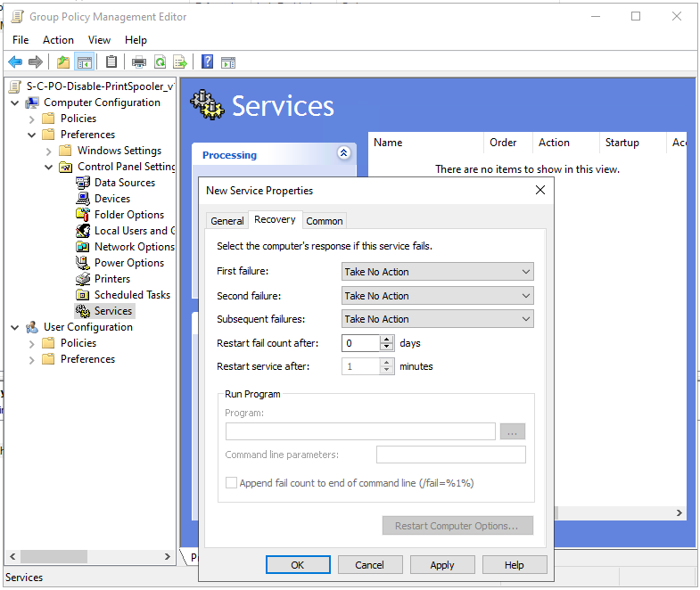700x590 pixels.
Task: Click the blue Help toolbar icon
Action: coord(207,61)
